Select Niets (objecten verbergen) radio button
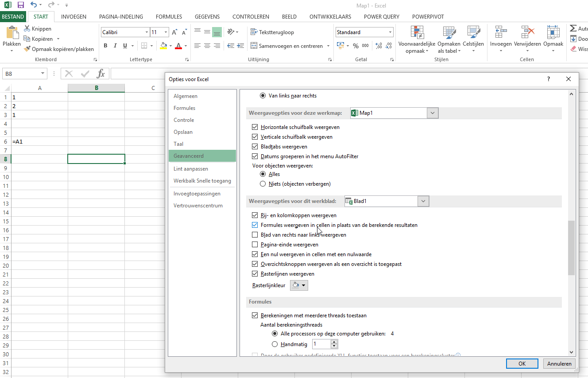 [x=263, y=184]
